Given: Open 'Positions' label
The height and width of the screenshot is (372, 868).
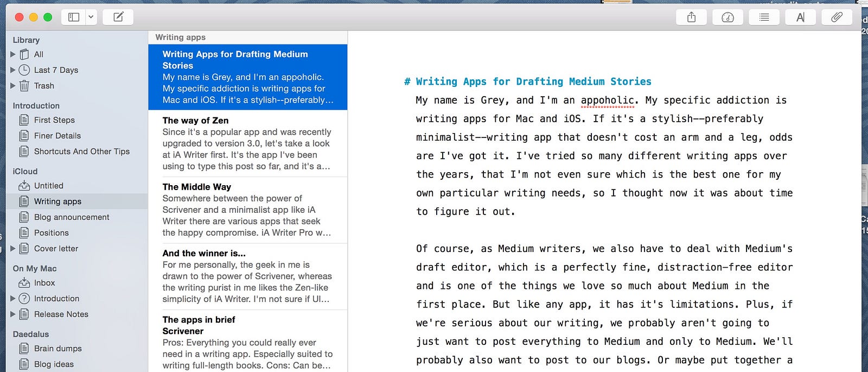Looking at the screenshot, I should click(52, 233).
